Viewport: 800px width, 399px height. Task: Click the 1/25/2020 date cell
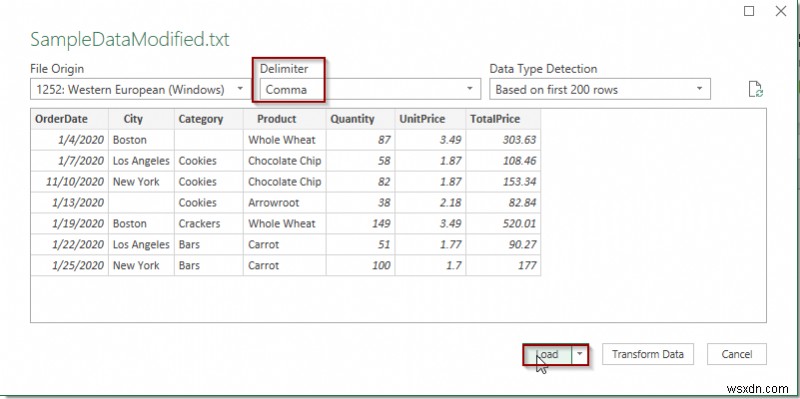point(69,265)
